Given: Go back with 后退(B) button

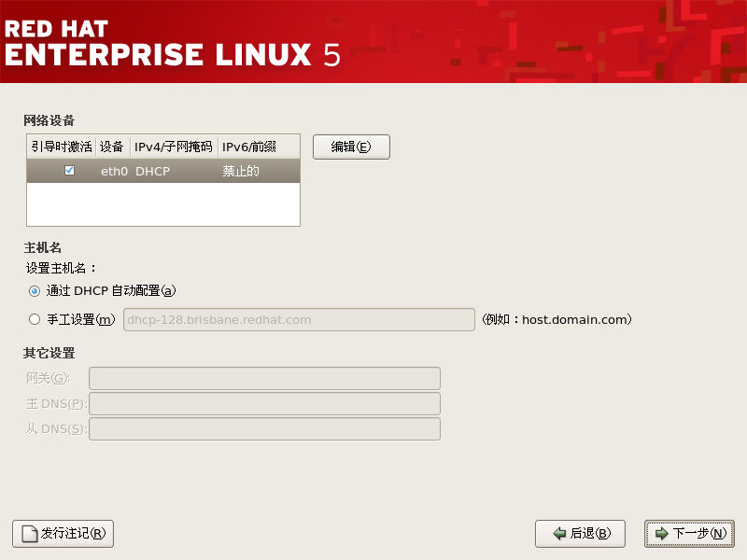Looking at the screenshot, I should [x=580, y=534].
